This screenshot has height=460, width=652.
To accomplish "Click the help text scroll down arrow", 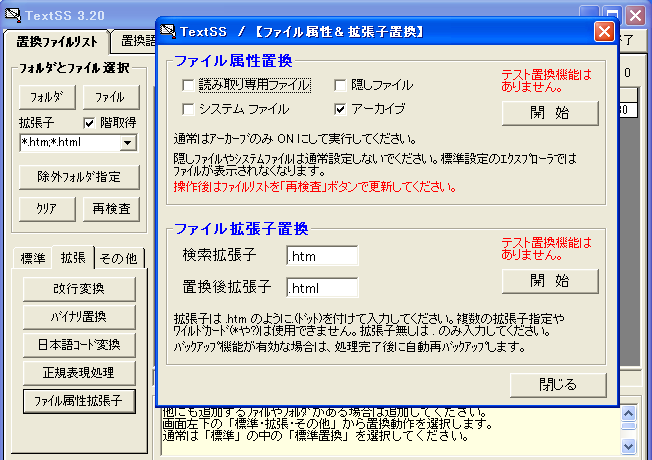I will tap(628, 446).
